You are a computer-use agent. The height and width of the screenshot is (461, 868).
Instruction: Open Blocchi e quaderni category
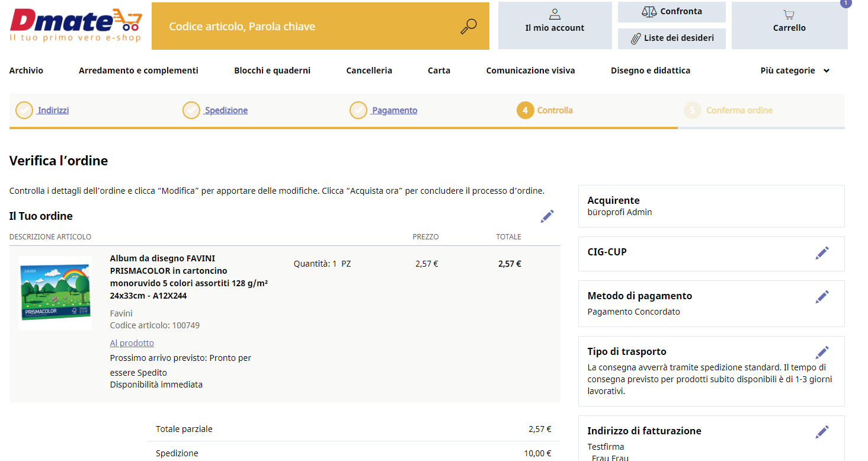272,71
